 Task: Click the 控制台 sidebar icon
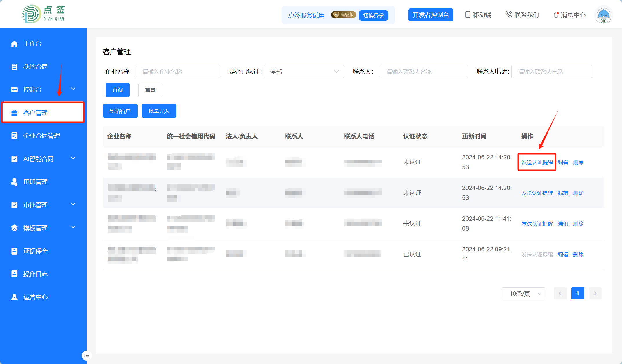[14, 90]
